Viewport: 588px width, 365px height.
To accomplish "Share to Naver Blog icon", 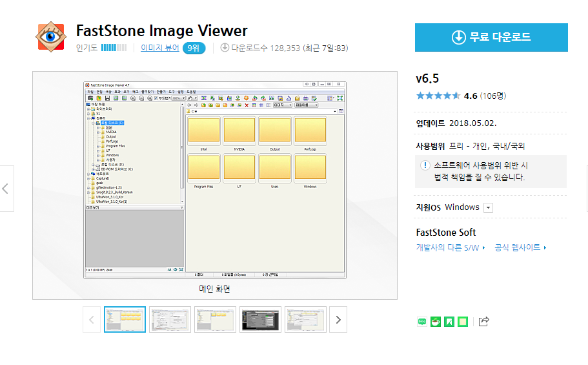I will pyautogui.click(x=422, y=322).
